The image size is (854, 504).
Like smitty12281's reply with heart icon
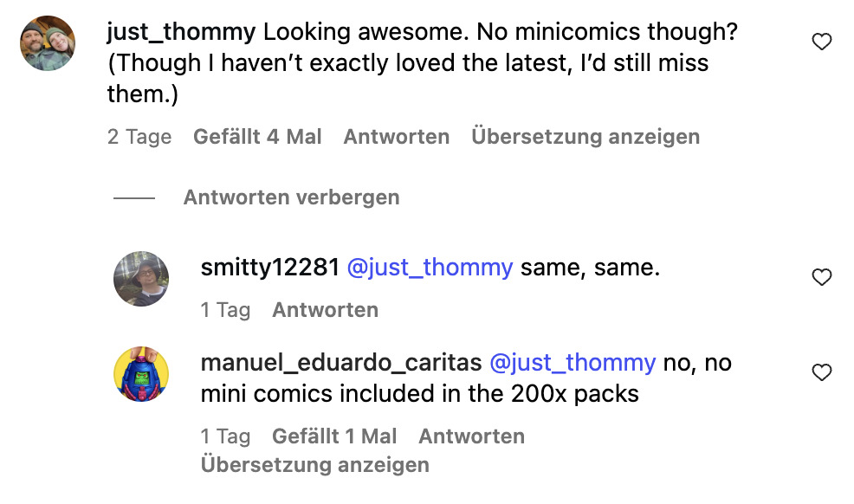click(821, 277)
